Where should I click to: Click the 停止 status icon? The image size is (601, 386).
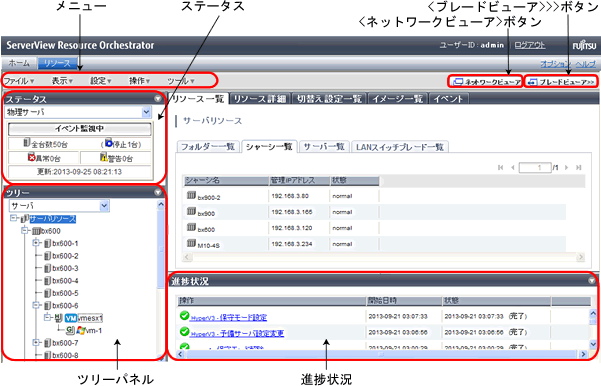click(108, 143)
